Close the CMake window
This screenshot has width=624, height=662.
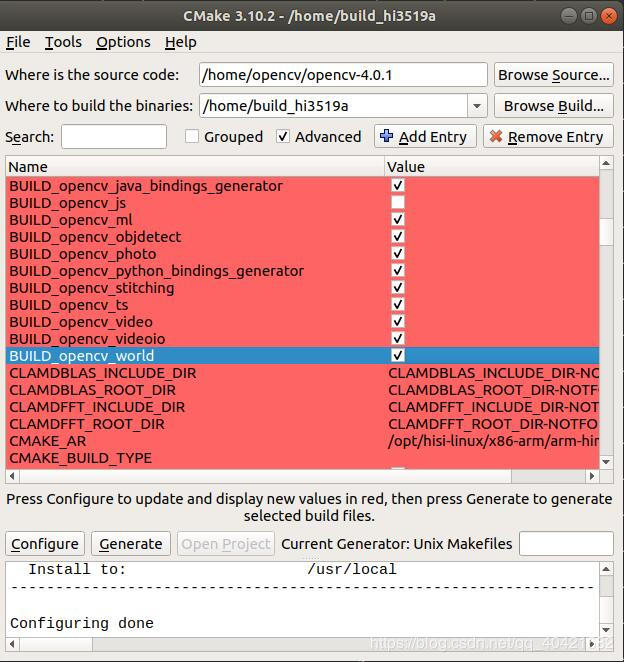pyautogui.click(x=609, y=16)
